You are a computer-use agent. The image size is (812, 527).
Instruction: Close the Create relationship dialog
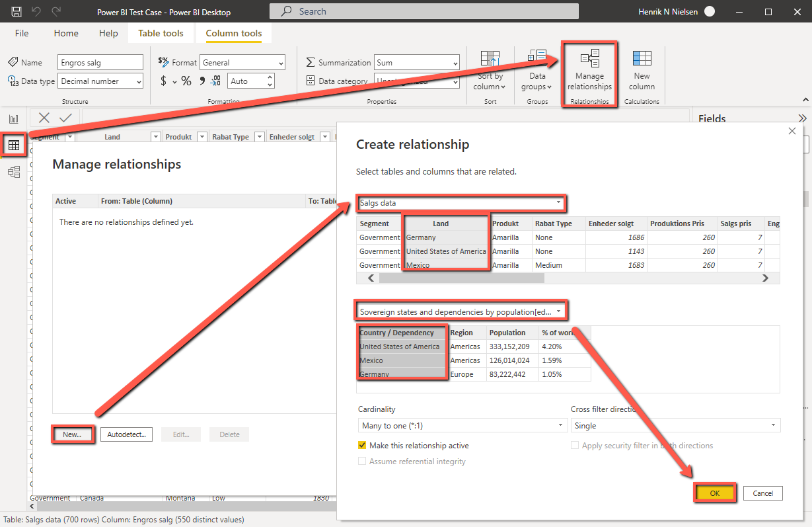pyautogui.click(x=792, y=131)
